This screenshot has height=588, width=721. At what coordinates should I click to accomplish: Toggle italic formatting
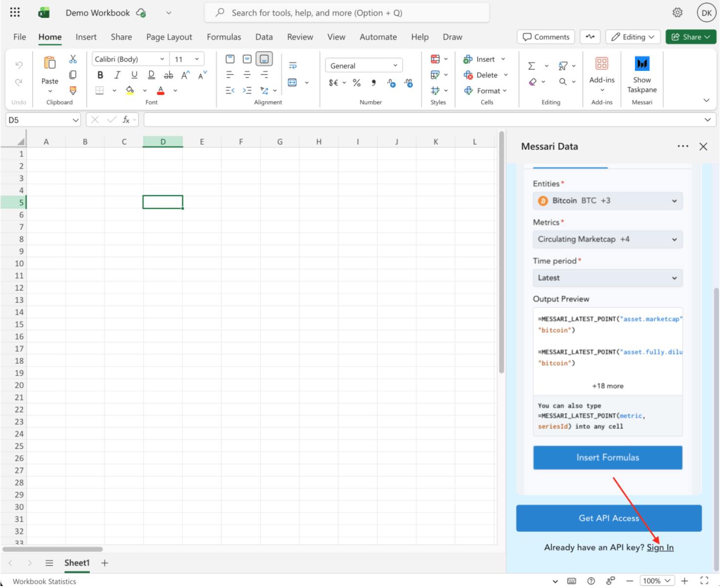tap(117, 75)
